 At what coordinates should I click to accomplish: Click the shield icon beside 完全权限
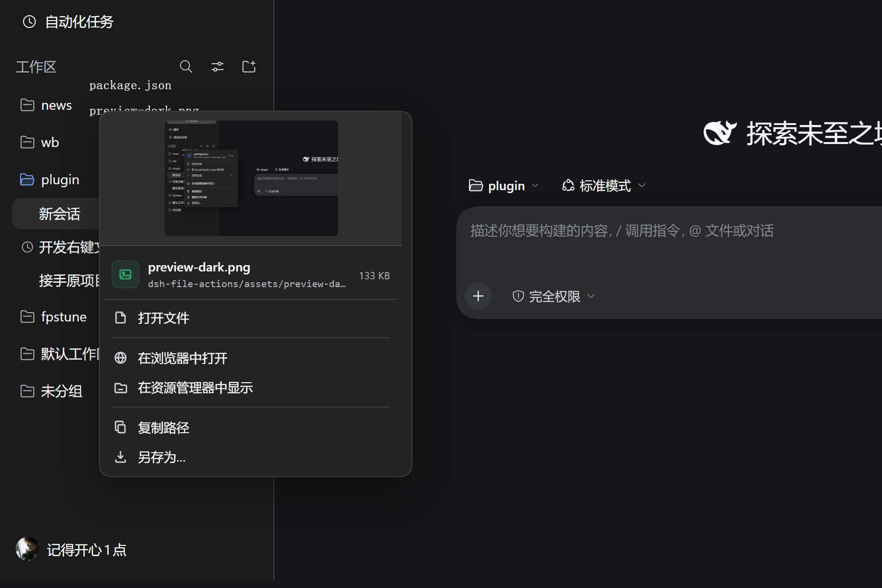pos(518,296)
